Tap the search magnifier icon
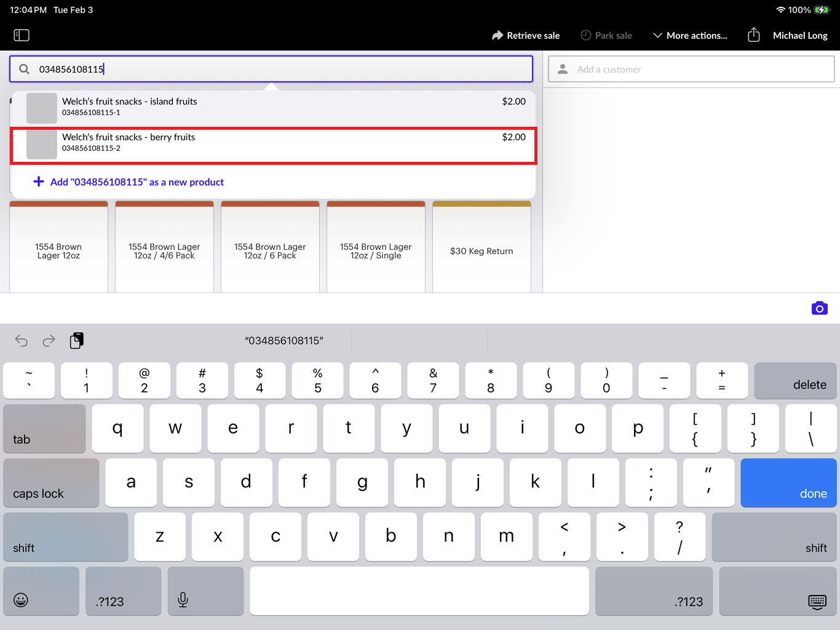The width and height of the screenshot is (840, 630). click(24, 69)
